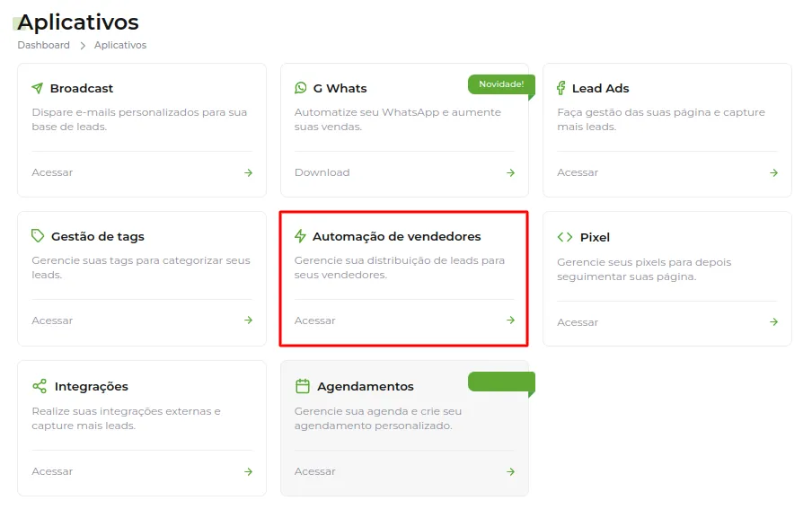Click the arrow in the G Whats card

[x=510, y=173]
